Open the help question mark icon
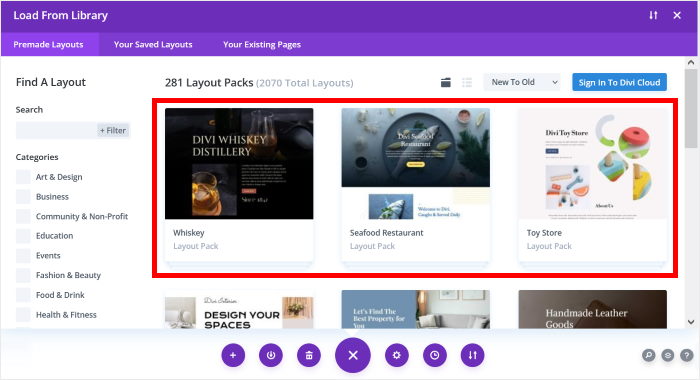 click(687, 355)
